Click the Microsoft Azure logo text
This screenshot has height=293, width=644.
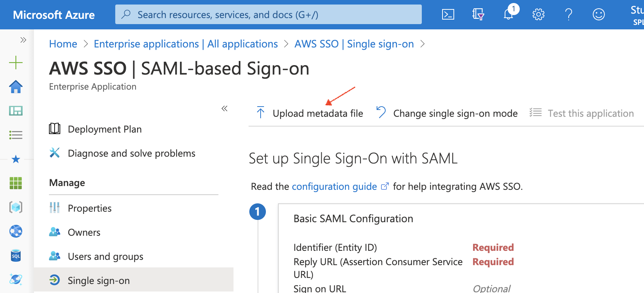[x=54, y=15]
